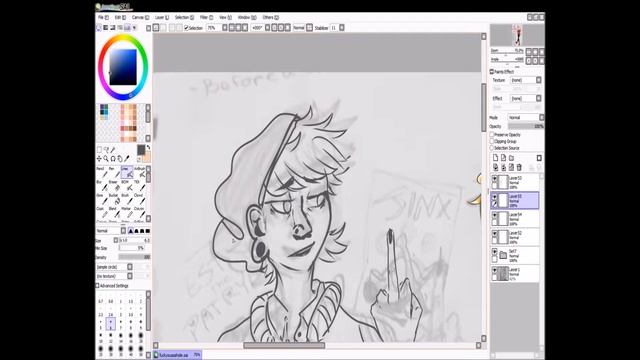
Task: Create a new normal layer
Action: pos(496,158)
